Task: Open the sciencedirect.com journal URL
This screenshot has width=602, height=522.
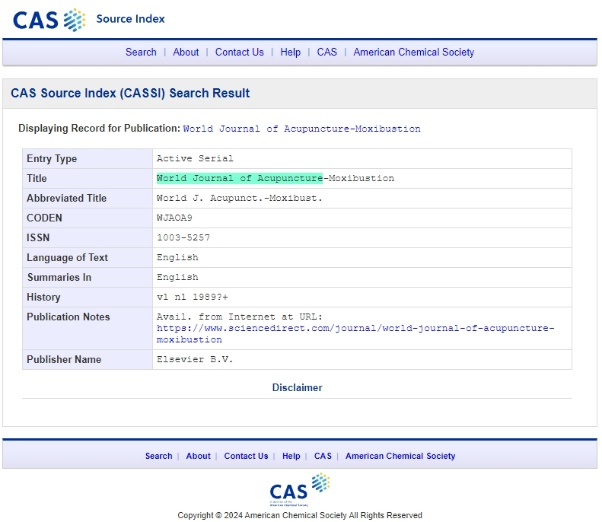Action: 355,334
